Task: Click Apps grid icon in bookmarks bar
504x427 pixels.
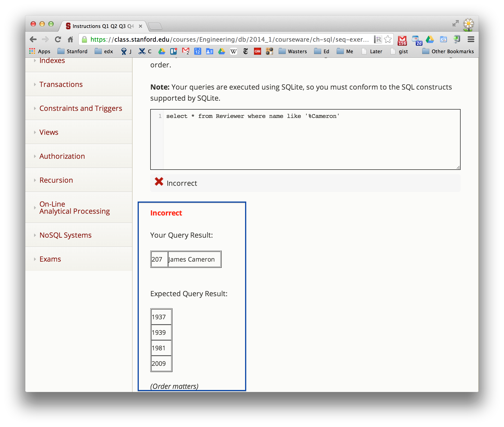Action: coord(32,51)
